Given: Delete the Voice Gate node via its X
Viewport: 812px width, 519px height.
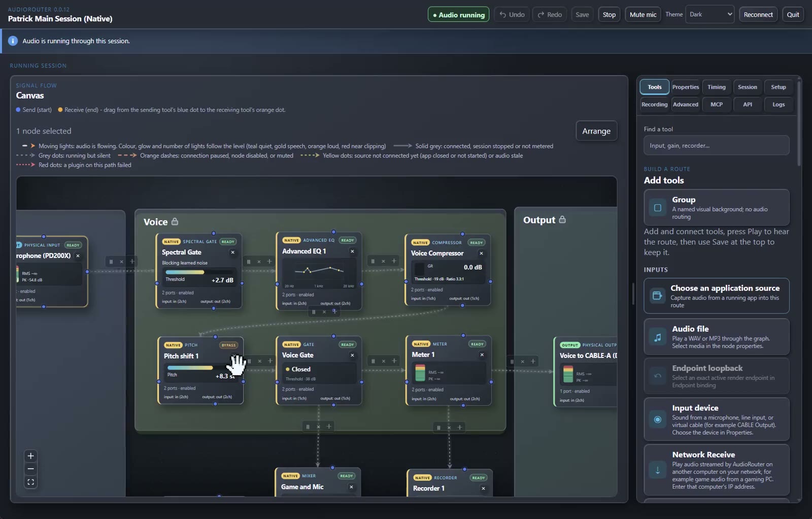Looking at the screenshot, I should (x=352, y=355).
